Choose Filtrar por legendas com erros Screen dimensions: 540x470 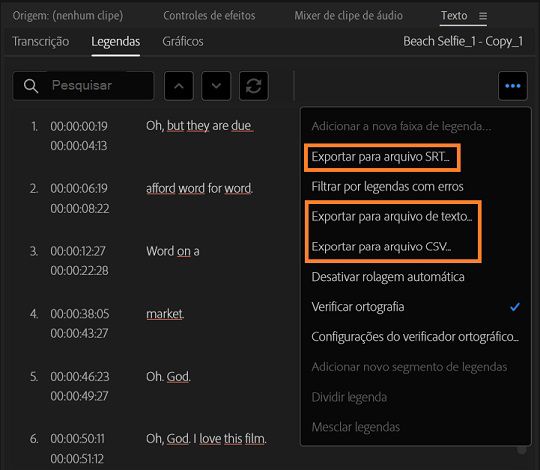pos(387,187)
